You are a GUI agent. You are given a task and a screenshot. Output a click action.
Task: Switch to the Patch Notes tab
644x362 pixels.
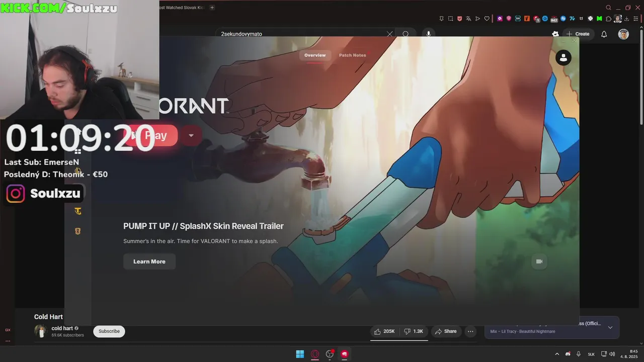352,55
